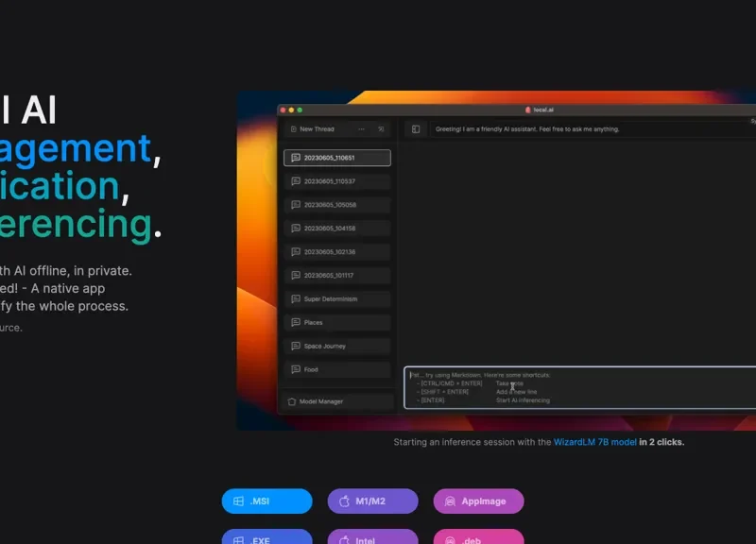The image size is (756, 544).
Task: Toggle the sidebar panel layout icon
Action: click(x=415, y=129)
